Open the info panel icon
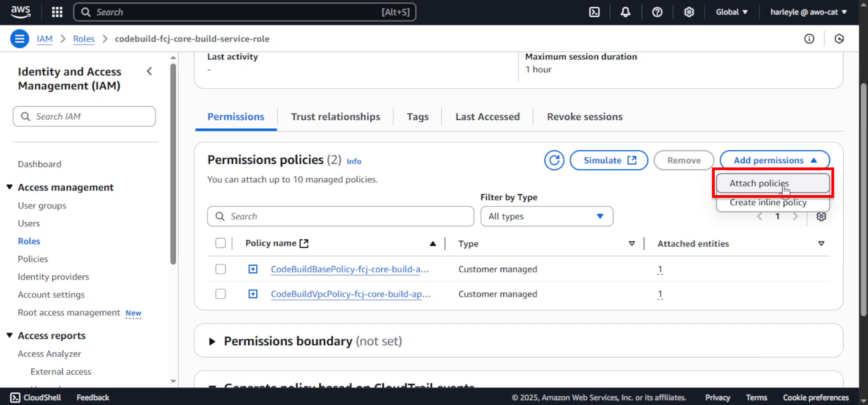 click(809, 39)
